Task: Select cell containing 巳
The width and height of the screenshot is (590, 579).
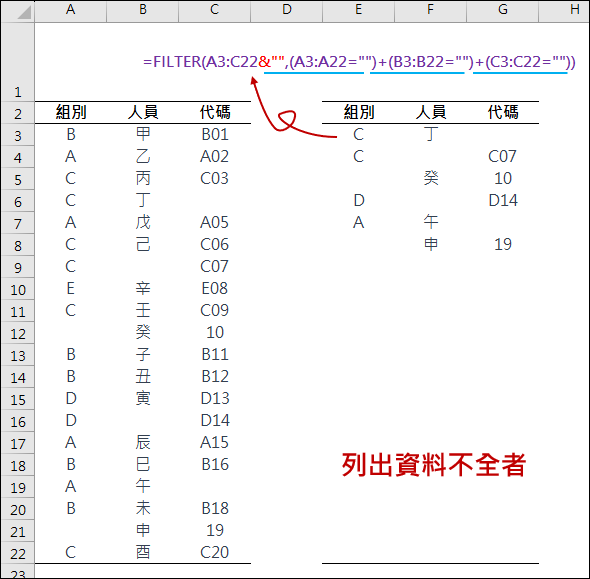Action: pos(143,464)
